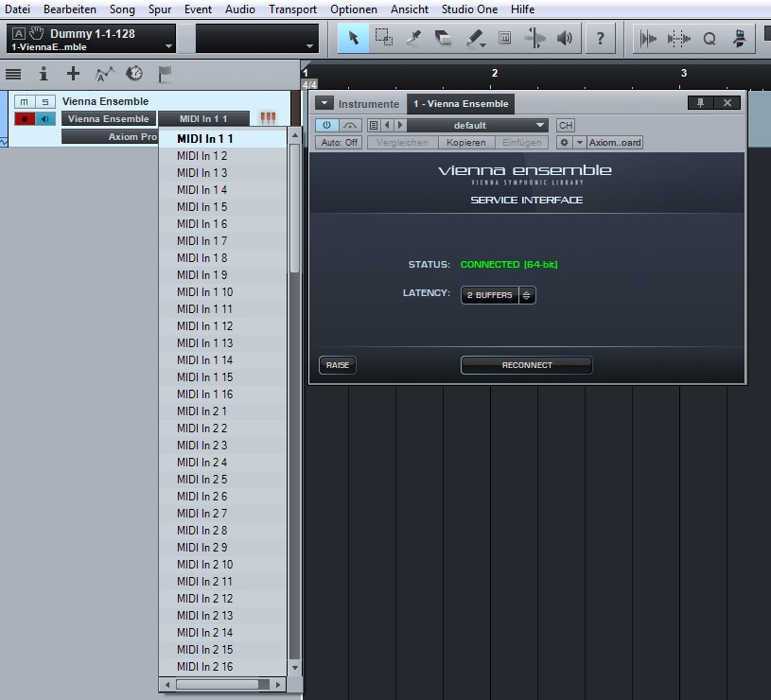Open the Studio One menu

point(469,9)
